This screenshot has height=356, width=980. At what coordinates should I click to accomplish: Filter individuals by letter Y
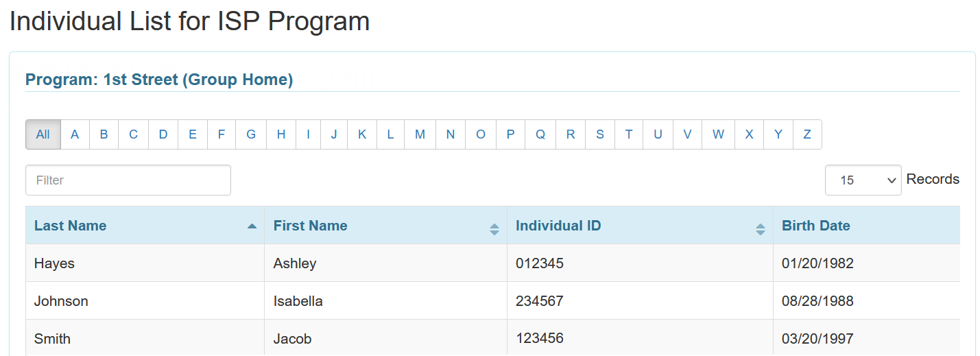point(778,134)
